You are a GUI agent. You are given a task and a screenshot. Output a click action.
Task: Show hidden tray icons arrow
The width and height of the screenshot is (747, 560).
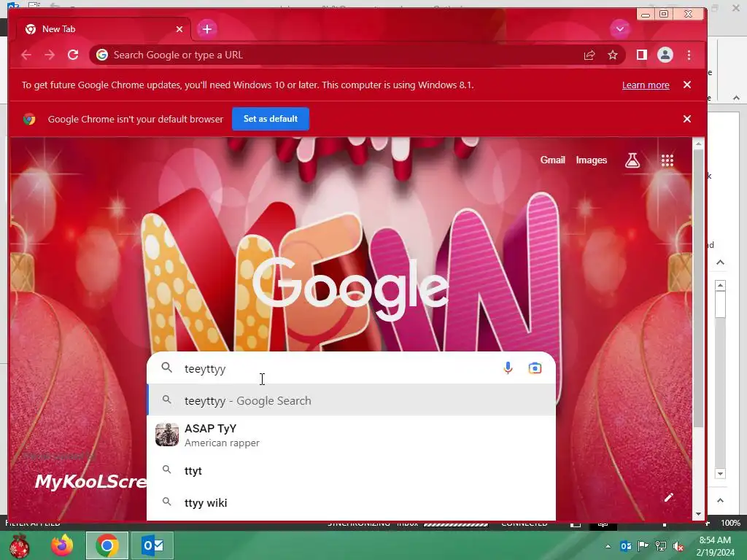[x=608, y=546]
